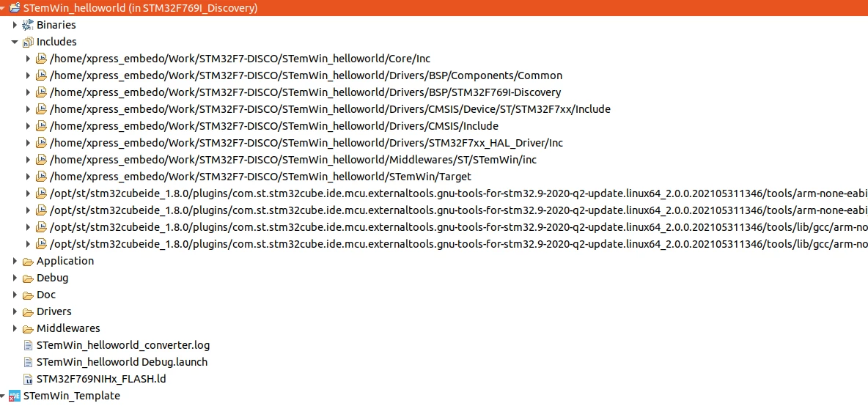Click the include-folder icon for BSP/STM32F769I-Discovery
The image size is (868, 406).
[x=41, y=92]
